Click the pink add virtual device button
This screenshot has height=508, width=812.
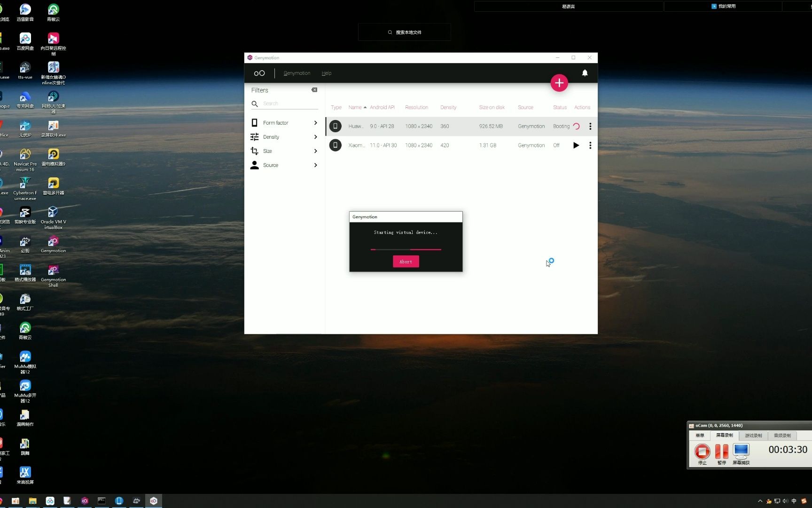click(559, 83)
